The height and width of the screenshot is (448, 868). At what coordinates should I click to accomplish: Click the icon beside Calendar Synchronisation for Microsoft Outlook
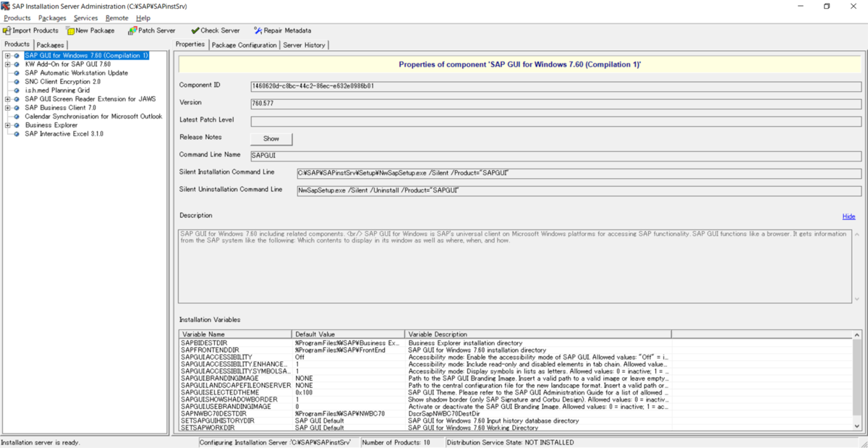(x=17, y=117)
